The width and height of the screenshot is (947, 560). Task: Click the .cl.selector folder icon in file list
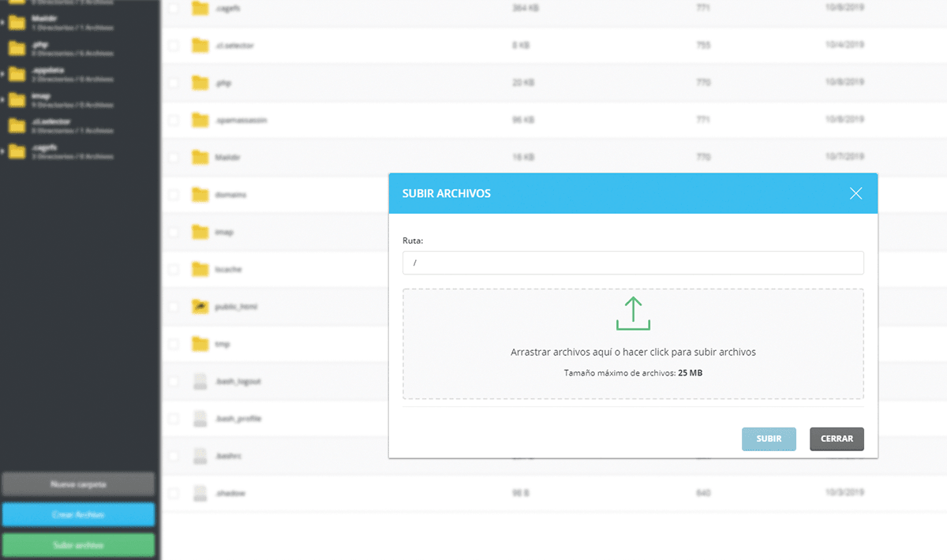[200, 45]
